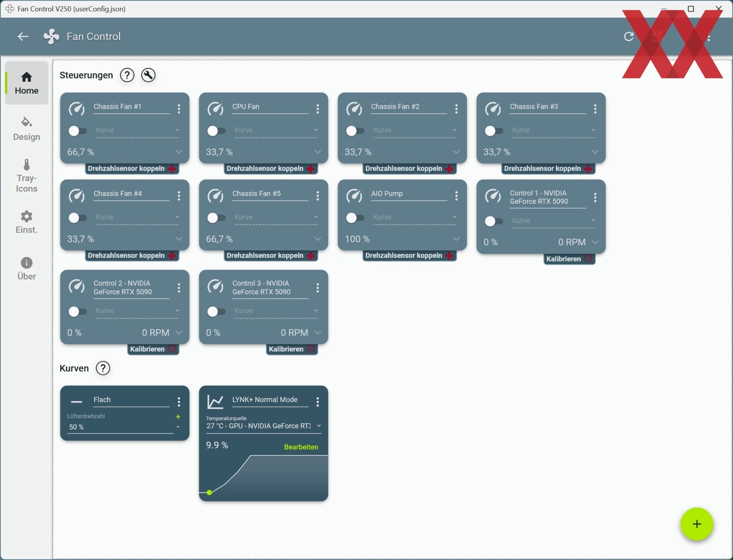Screen dimensions: 733x560
Task: Increase Flach Lüfterdrehzahl with the plus
Action: click(178, 417)
